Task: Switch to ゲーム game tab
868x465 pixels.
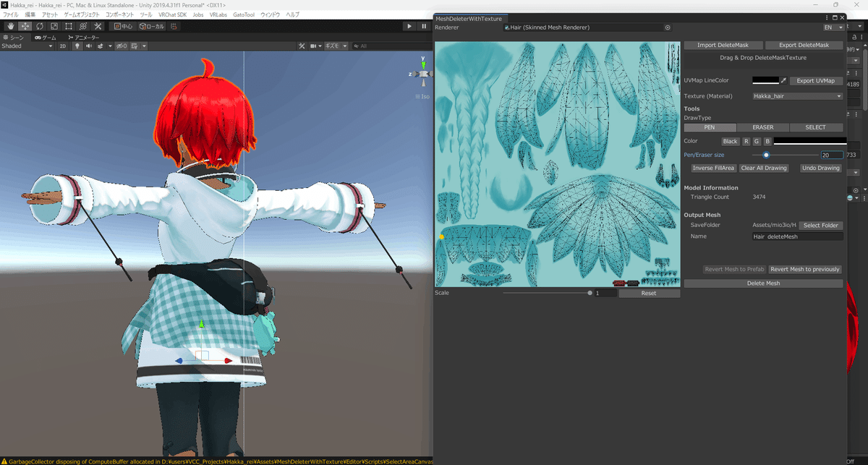Action: [x=45, y=37]
